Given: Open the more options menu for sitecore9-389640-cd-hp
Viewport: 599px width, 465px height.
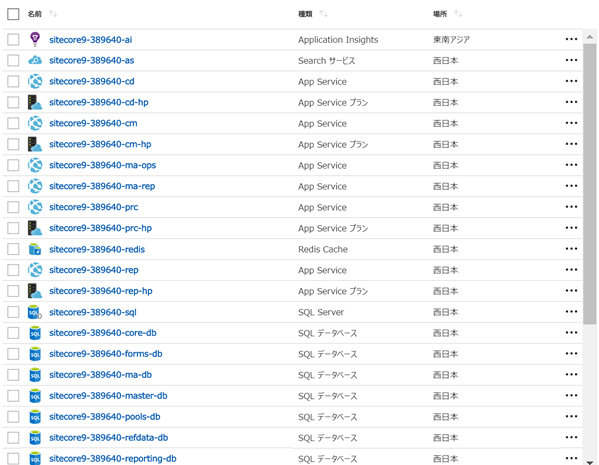Looking at the screenshot, I should pos(571,102).
